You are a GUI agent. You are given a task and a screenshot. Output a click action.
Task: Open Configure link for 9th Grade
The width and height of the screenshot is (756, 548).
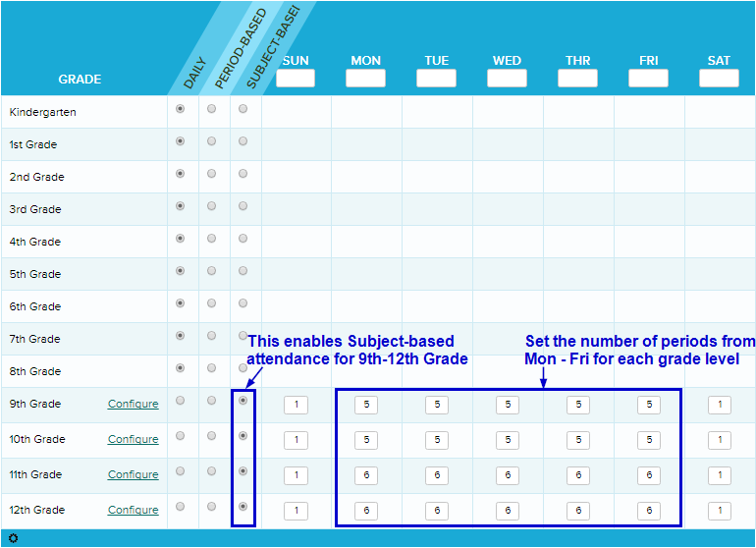click(x=134, y=404)
